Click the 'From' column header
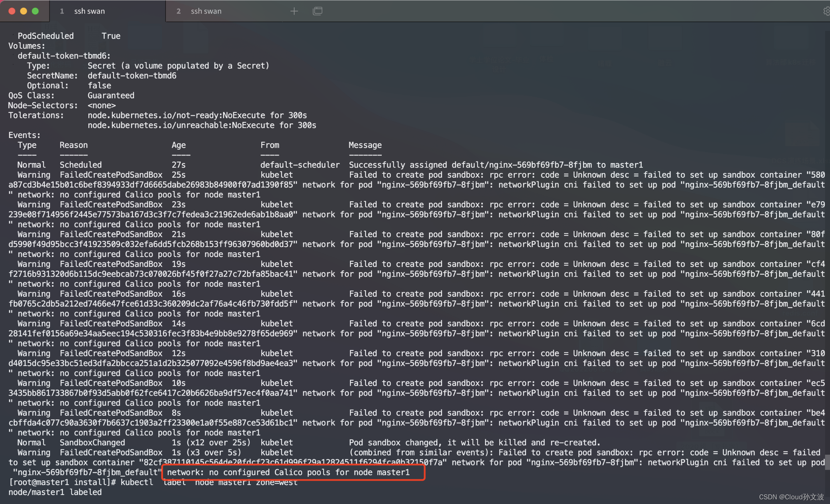Viewport: 830px width, 504px height. coord(270,145)
